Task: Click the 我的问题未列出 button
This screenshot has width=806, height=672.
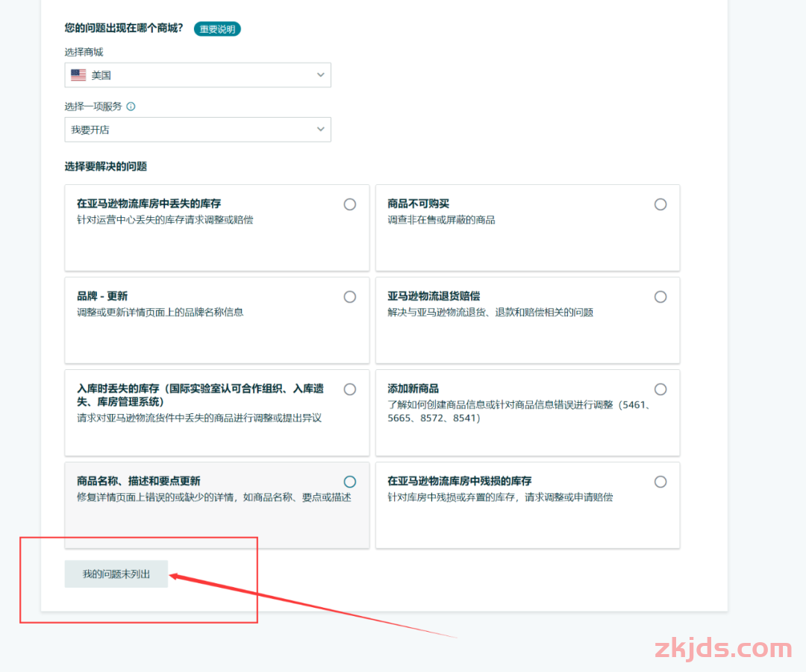Action: coord(116,574)
